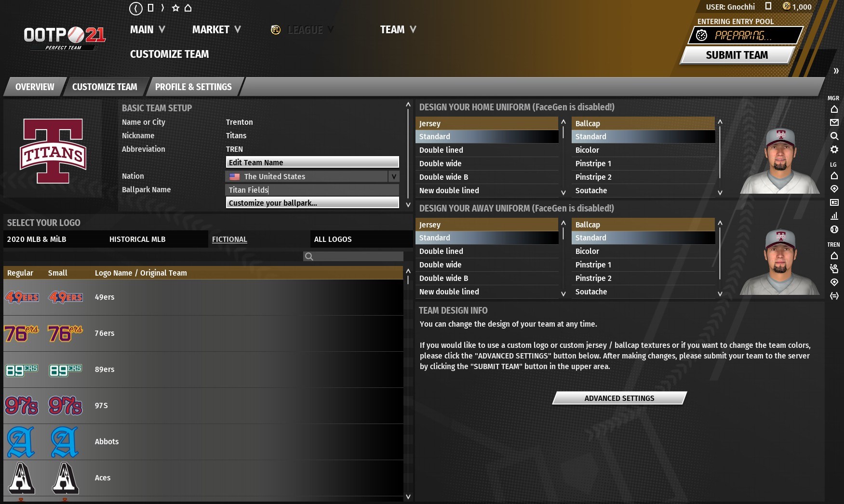Image resolution: width=844 pixels, height=504 pixels.
Task: Open the league news card icon
Action: pos(834,202)
